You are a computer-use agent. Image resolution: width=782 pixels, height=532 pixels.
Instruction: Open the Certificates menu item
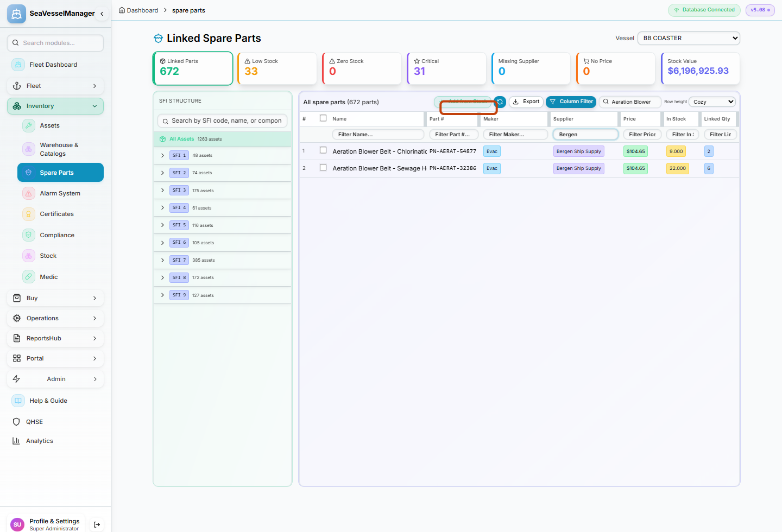point(60,214)
